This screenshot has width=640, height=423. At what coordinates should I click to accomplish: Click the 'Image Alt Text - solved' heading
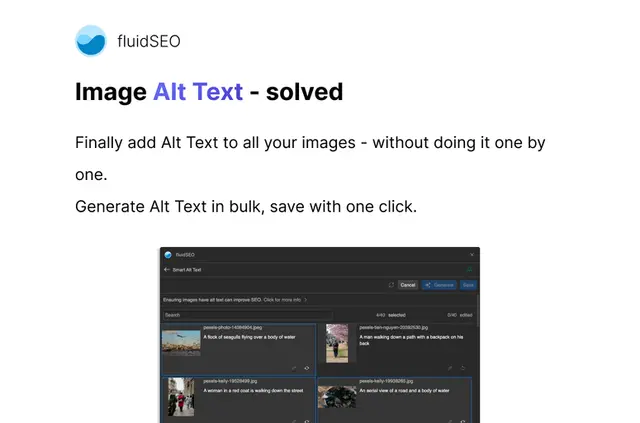[x=209, y=91]
